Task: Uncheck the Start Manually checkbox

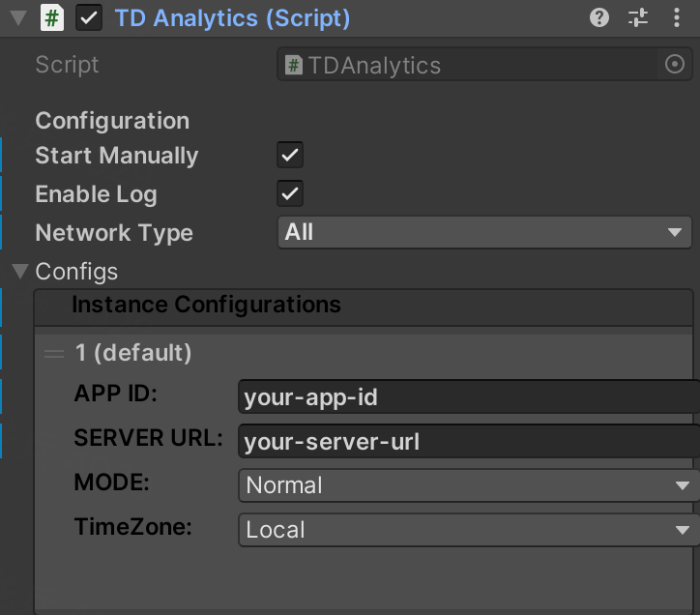Action: [290, 155]
